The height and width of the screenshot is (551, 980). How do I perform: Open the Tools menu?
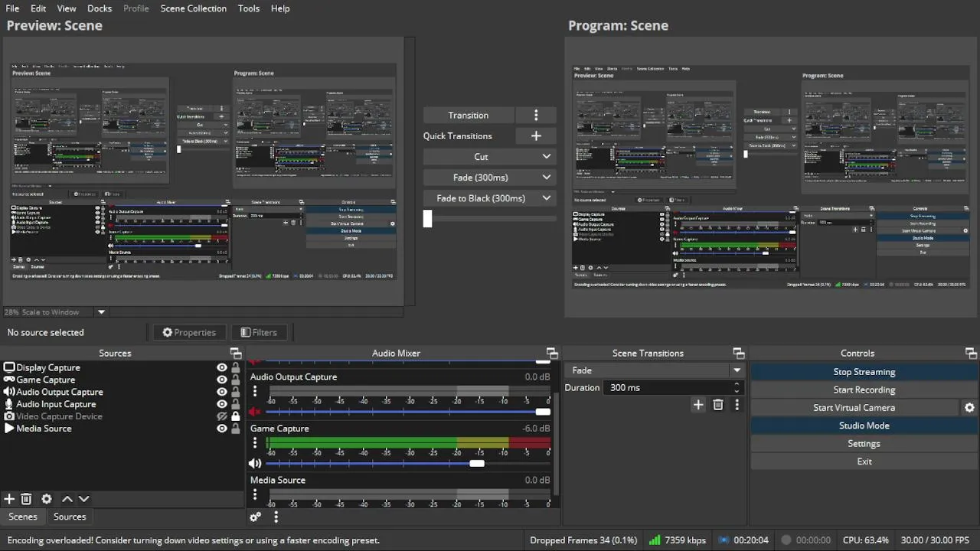pyautogui.click(x=249, y=8)
